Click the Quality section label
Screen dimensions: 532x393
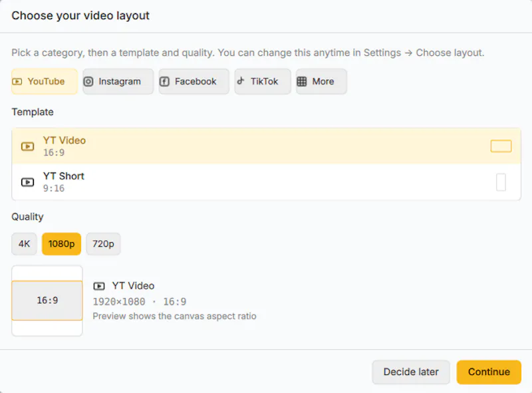27,217
